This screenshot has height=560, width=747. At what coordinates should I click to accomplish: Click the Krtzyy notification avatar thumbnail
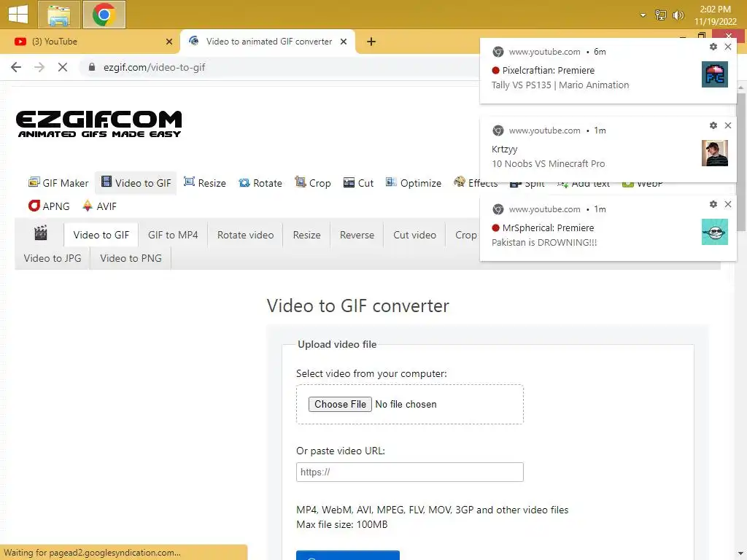[x=715, y=153]
